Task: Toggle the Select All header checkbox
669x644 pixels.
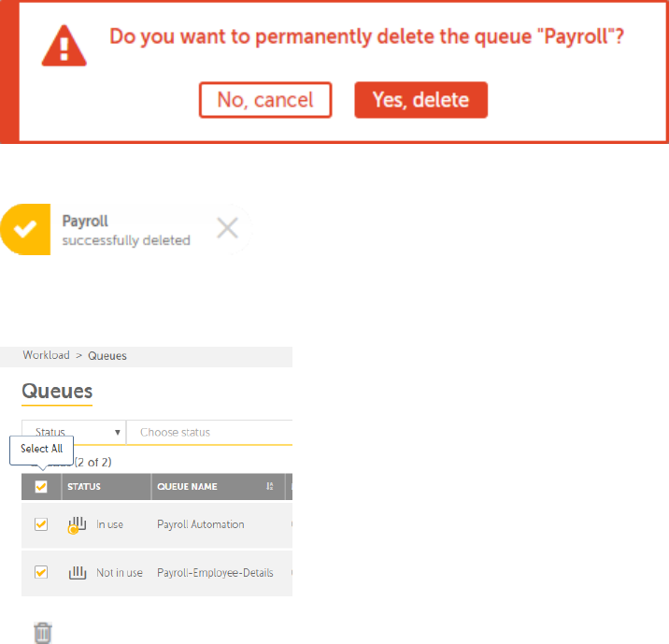Action: coord(41,487)
